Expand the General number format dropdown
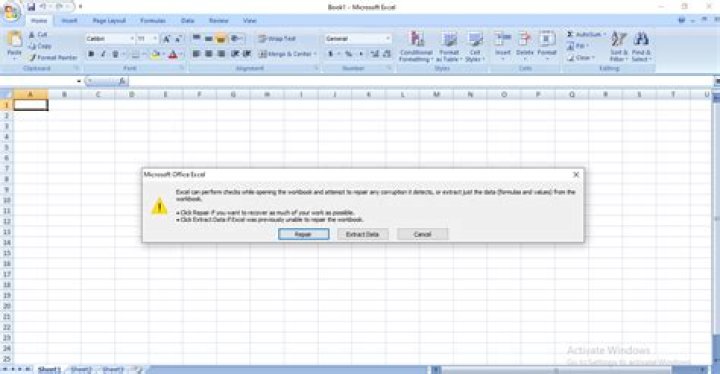The width and height of the screenshot is (720, 374). 388,39
